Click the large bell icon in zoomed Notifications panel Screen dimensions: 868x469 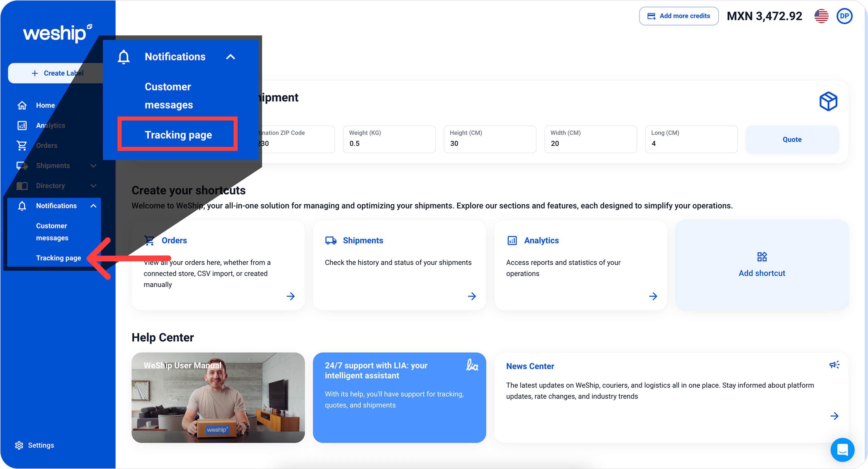(x=124, y=56)
